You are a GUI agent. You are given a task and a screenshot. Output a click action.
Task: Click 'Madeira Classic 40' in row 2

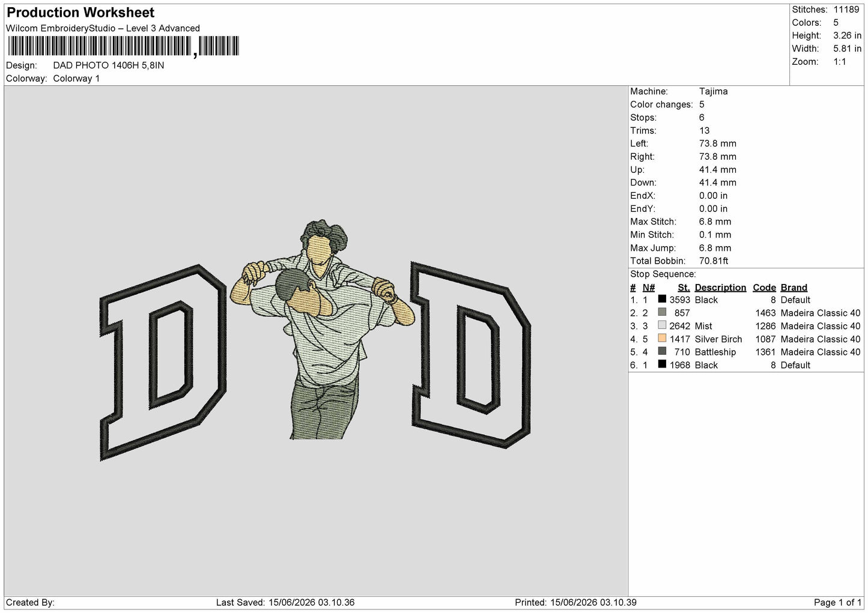[x=820, y=313]
